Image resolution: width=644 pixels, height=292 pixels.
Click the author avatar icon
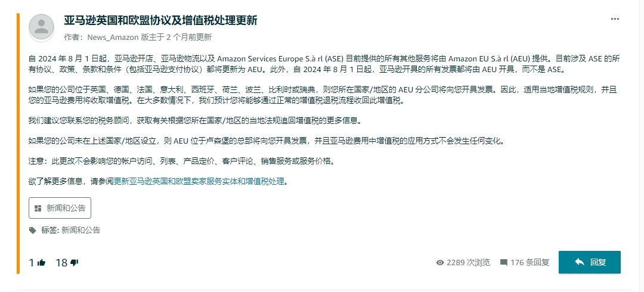point(41,27)
